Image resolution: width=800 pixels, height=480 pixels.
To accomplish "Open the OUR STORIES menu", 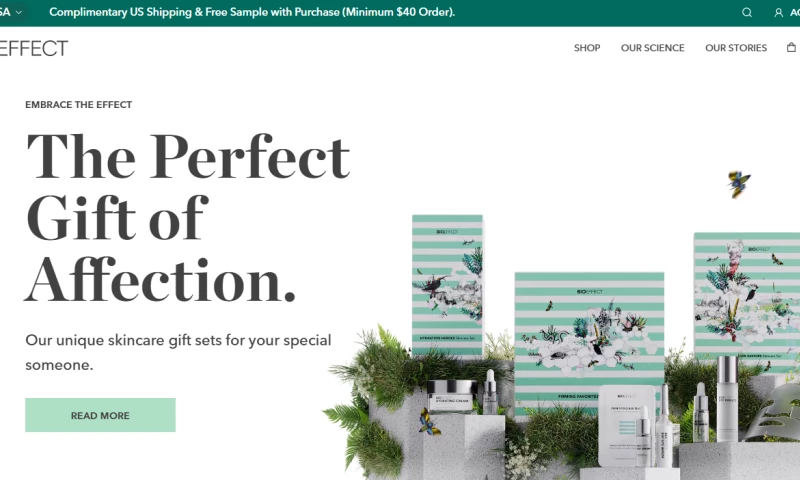I will click(x=736, y=48).
